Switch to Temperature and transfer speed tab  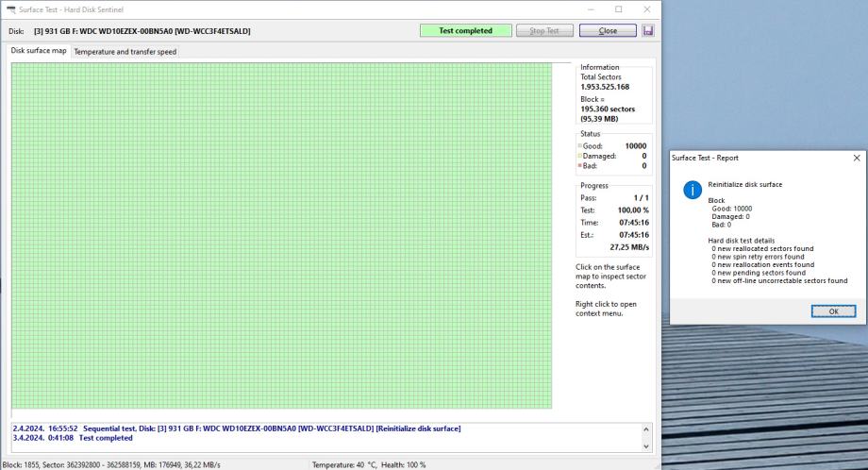(125, 52)
